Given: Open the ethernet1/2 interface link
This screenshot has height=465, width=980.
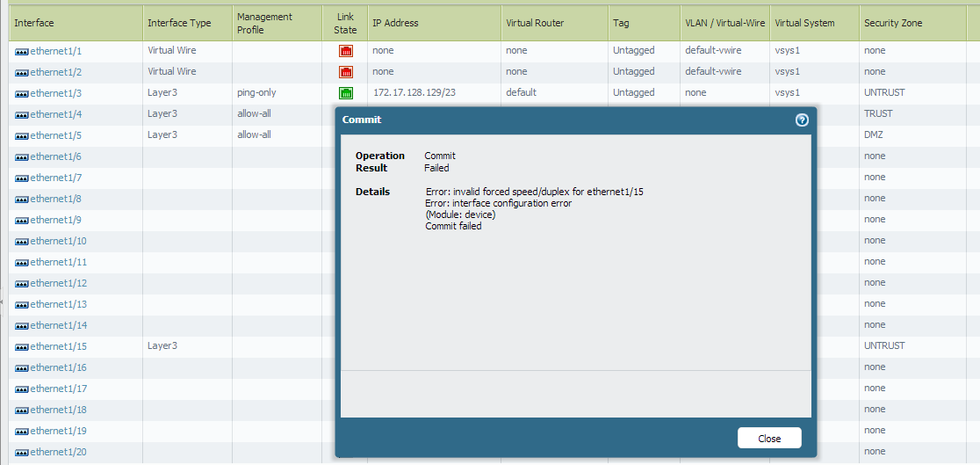Looking at the screenshot, I should point(55,72).
